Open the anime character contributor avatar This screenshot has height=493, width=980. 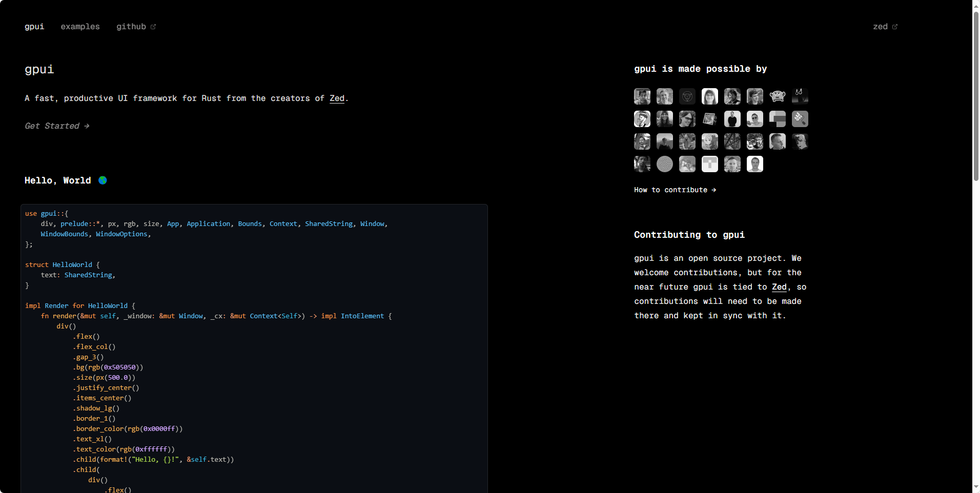point(710,141)
